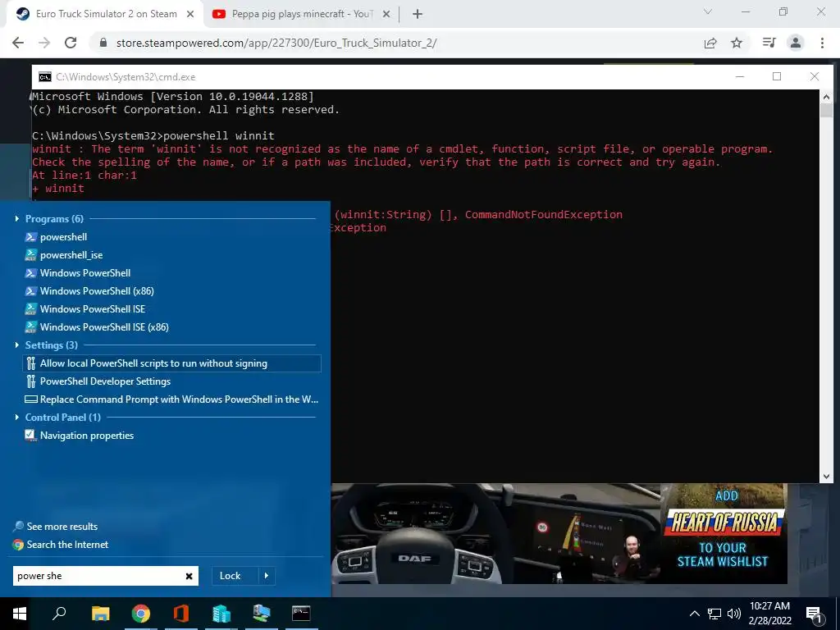Viewport: 840px width, 630px height.
Task: Open Replace Command Prompt with PowerShell setting
Action: tap(172, 399)
